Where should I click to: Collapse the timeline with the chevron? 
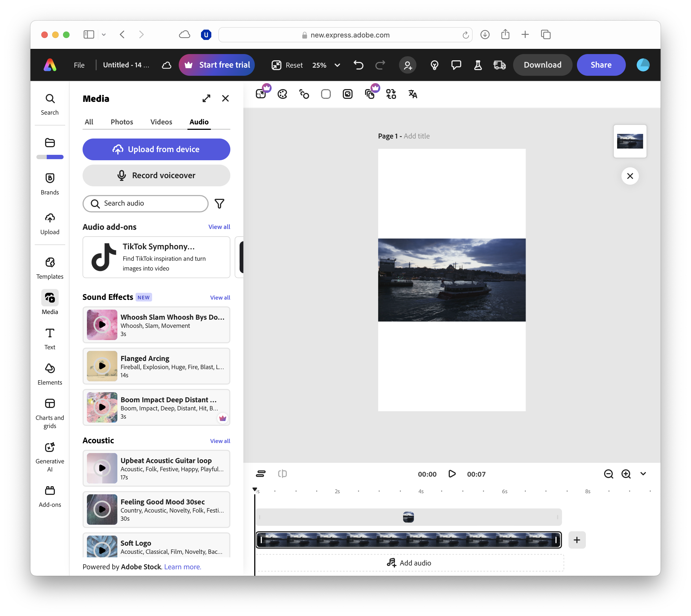[x=643, y=474]
